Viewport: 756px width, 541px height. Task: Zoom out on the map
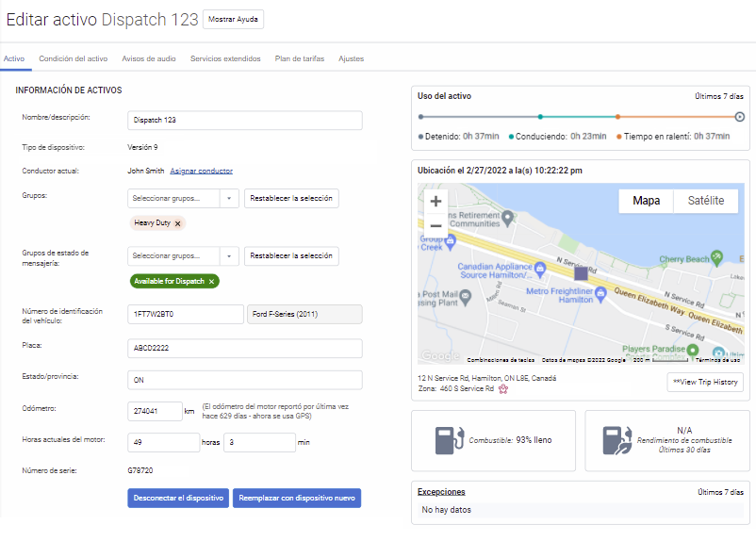[436, 226]
